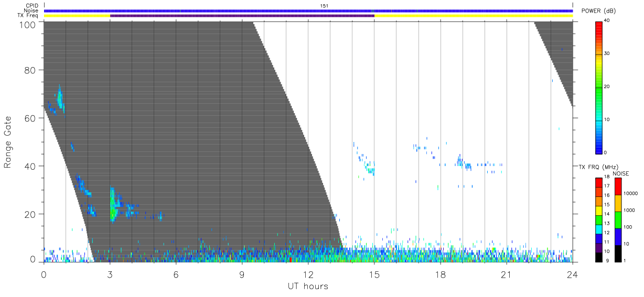
Task: Click the x-axis tick label 24
Action: [573, 274]
